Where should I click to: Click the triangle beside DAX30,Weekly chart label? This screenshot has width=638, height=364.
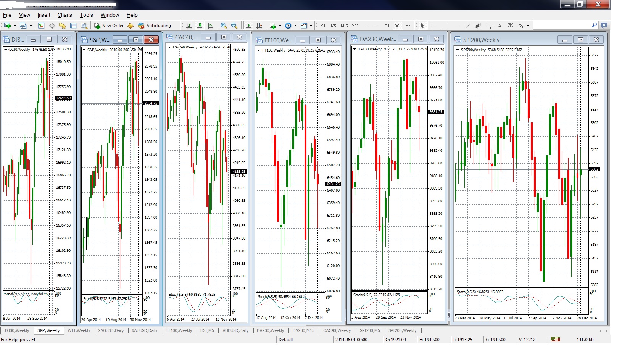354,49
